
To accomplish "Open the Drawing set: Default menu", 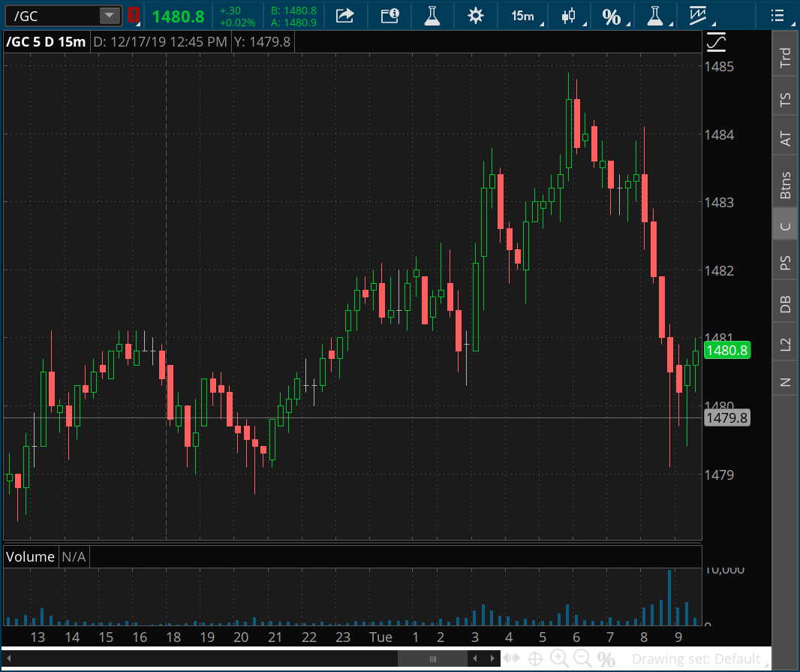I will [x=700, y=658].
